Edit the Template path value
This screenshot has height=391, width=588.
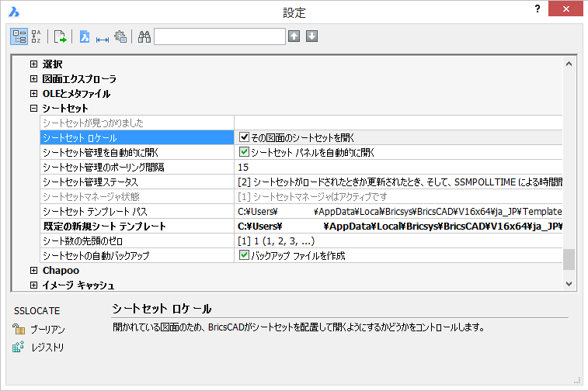tap(398, 211)
